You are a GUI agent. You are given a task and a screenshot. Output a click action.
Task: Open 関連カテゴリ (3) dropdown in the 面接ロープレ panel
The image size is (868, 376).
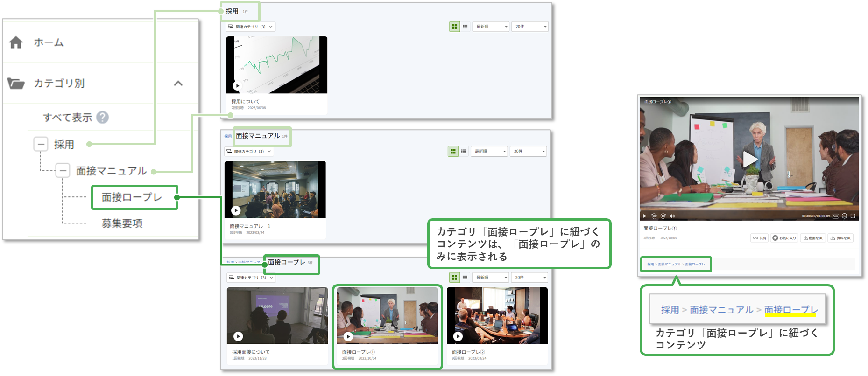(251, 278)
